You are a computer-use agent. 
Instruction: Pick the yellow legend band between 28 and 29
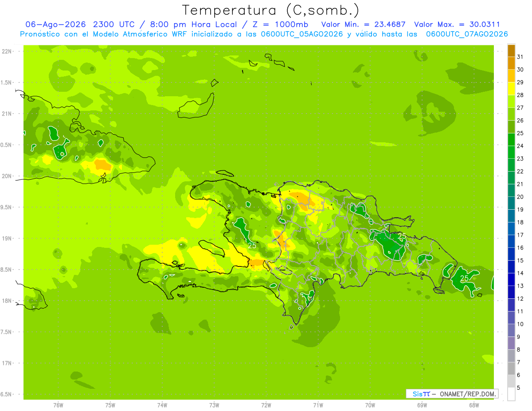pos(511,89)
